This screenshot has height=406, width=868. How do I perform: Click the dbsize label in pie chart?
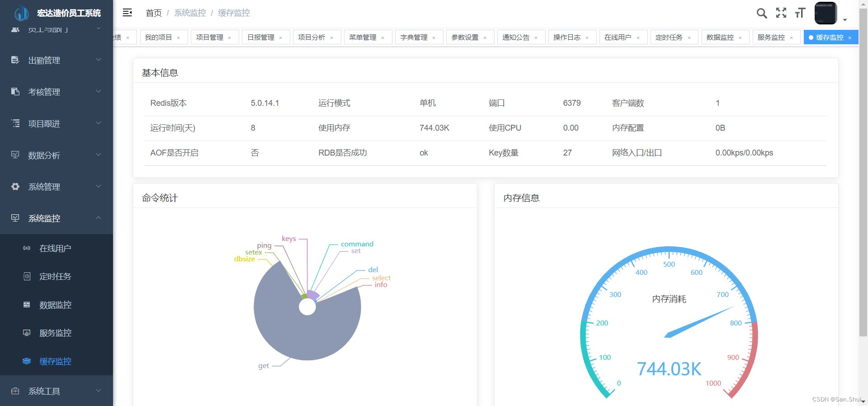click(245, 259)
